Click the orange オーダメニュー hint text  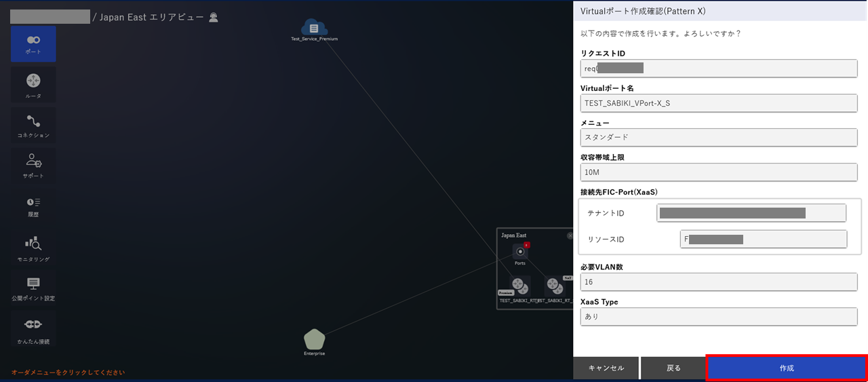point(68,373)
